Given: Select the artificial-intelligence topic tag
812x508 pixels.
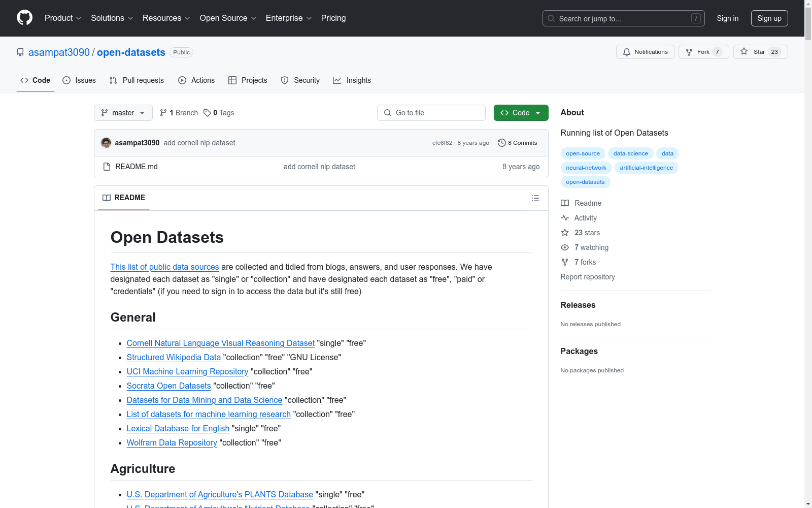Looking at the screenshot, I should 647,168.
